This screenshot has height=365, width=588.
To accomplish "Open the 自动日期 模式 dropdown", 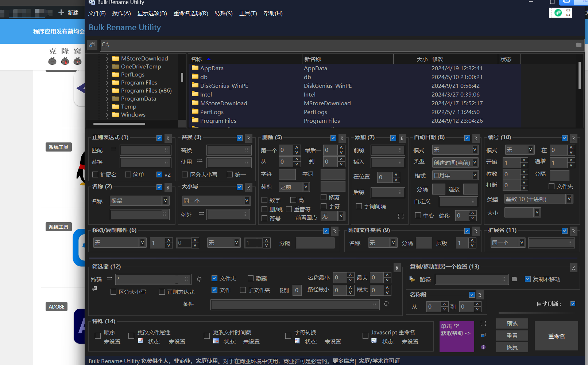I will [455, 150].
